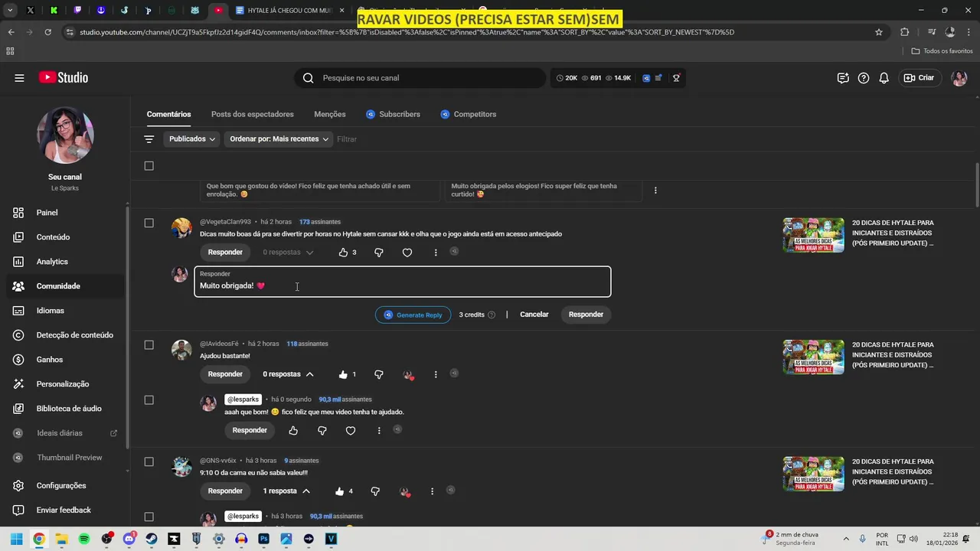Select Idiomas in the sidebar
Viewport: 980px width, 551px height.
[65, 311]
